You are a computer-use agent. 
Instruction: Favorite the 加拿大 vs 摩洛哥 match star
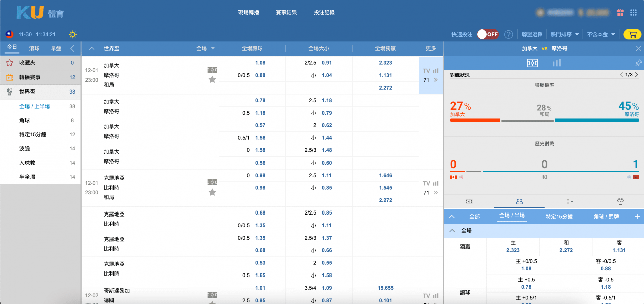212,80
